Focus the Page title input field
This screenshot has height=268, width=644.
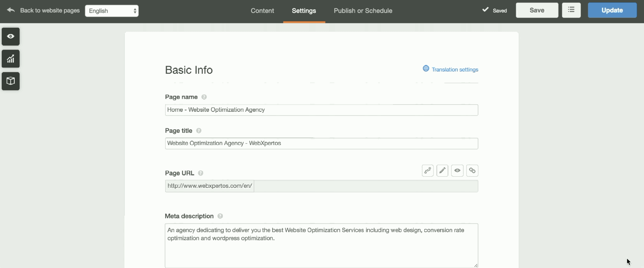[x=321, y=143]
